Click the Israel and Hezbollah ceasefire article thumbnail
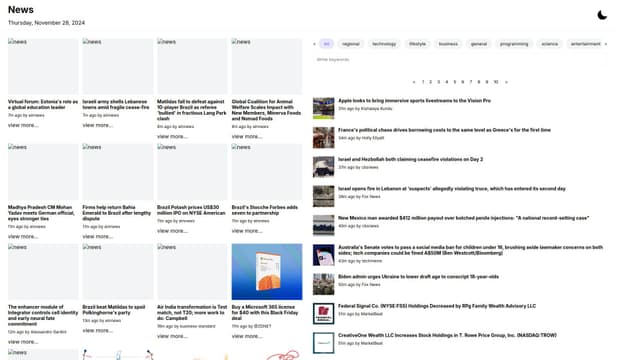Image resolution: width=640 pixels, height=360 pixels. point(324,167)
